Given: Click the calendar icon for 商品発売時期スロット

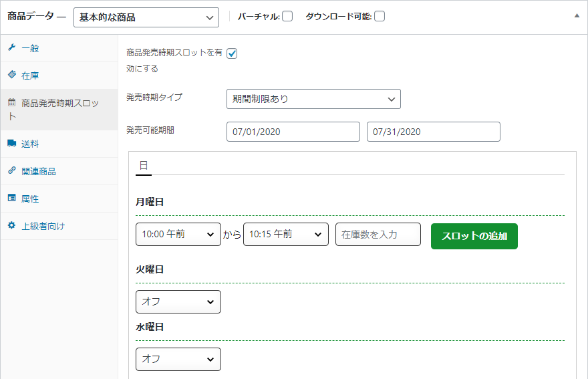Looking at the screenshot, I should coord(12,102).
